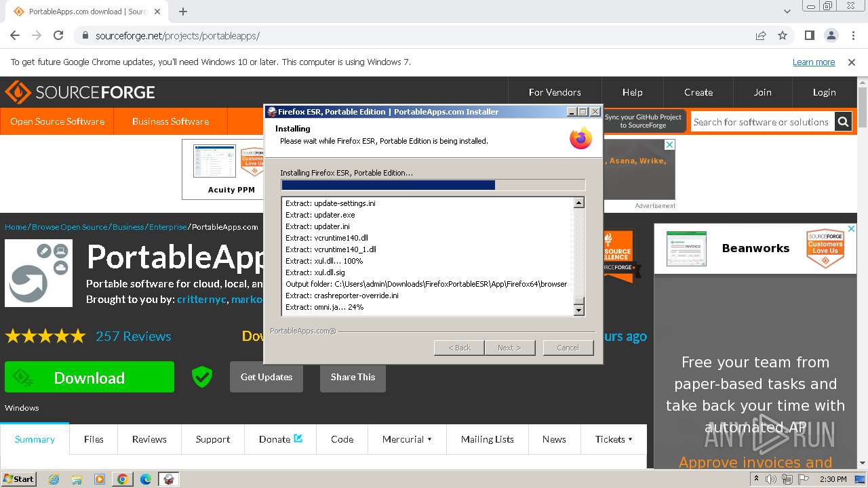Viewport: 868px width, 488px height.
Task: Click the Get Updates button
Action: [x=267, y=377]
